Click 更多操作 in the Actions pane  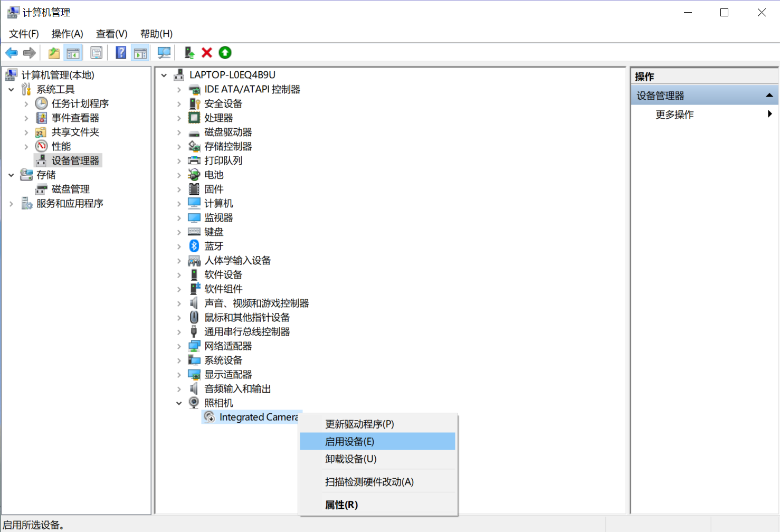tap(674, 115)
